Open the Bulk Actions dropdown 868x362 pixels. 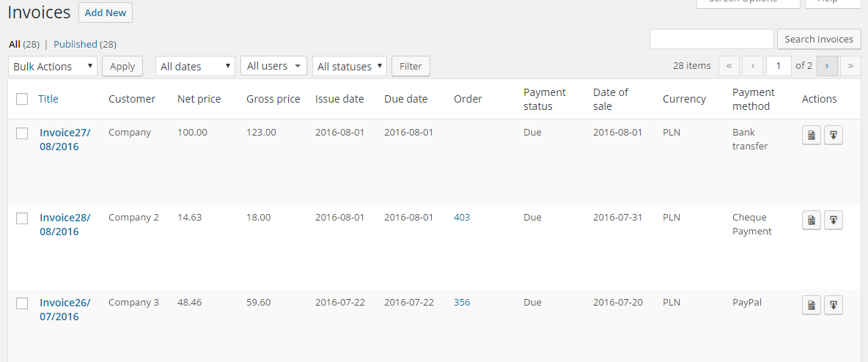tap(53, 66)
